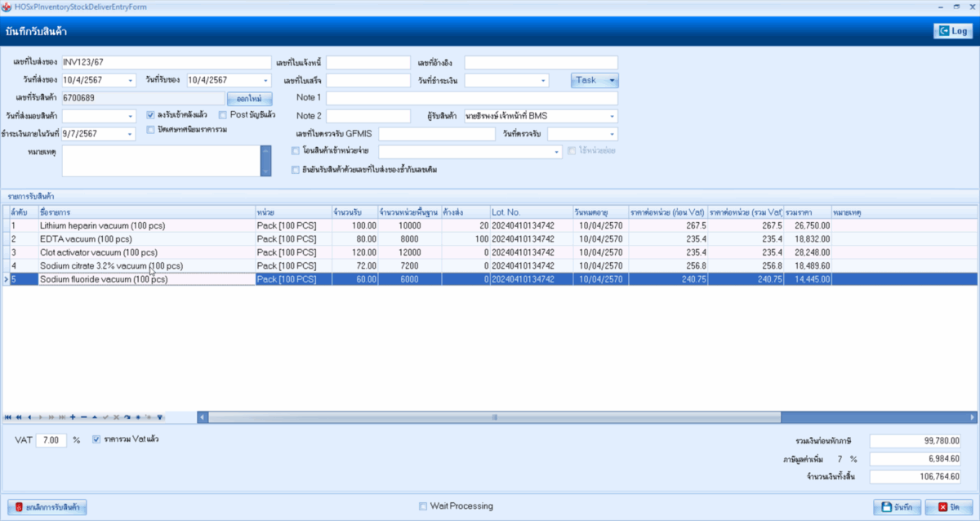Post changes with navigator checkmark icon
Image resolution: width=980 pixels, height=521 pixels.
coord(105,417)
